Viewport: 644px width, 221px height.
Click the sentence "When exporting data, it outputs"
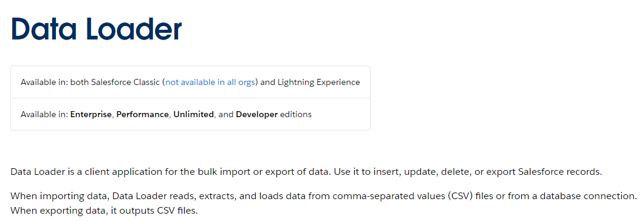pyautogui.click(x=104, y=211)
